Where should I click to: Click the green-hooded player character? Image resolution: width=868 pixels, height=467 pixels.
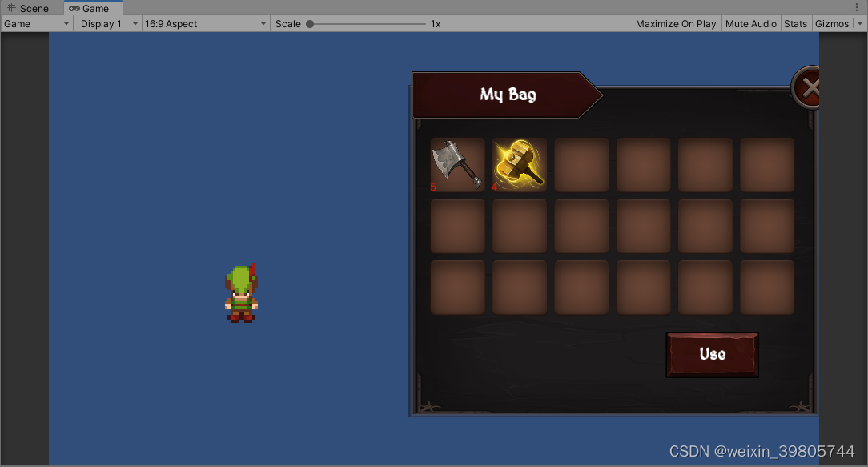241,293
